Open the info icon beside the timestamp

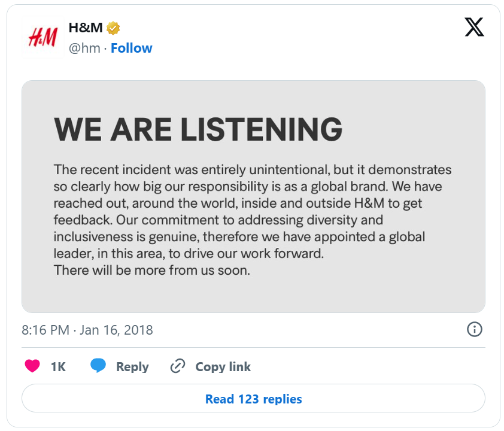tap(474, 329)
